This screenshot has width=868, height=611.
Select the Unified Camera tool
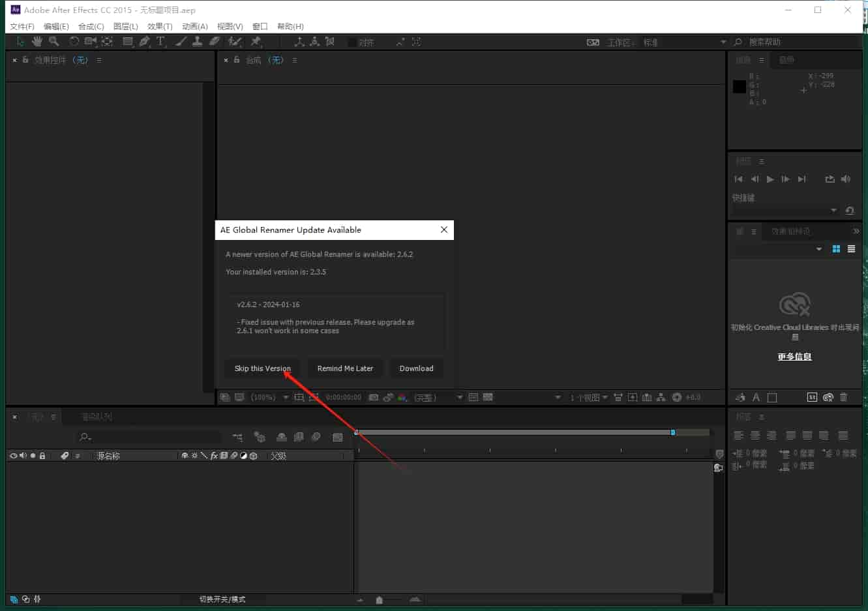pos(91,42)
